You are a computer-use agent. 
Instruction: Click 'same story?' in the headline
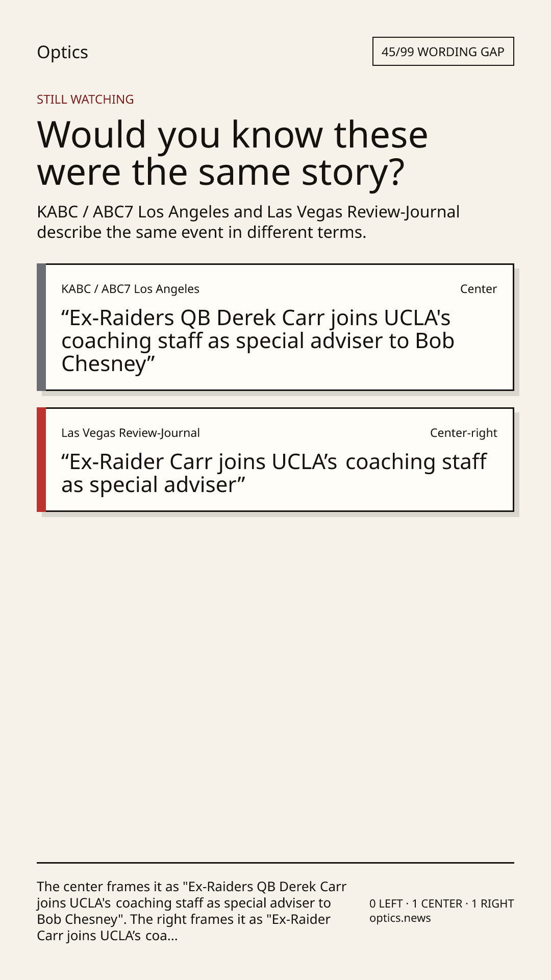[x=302, y=173]
